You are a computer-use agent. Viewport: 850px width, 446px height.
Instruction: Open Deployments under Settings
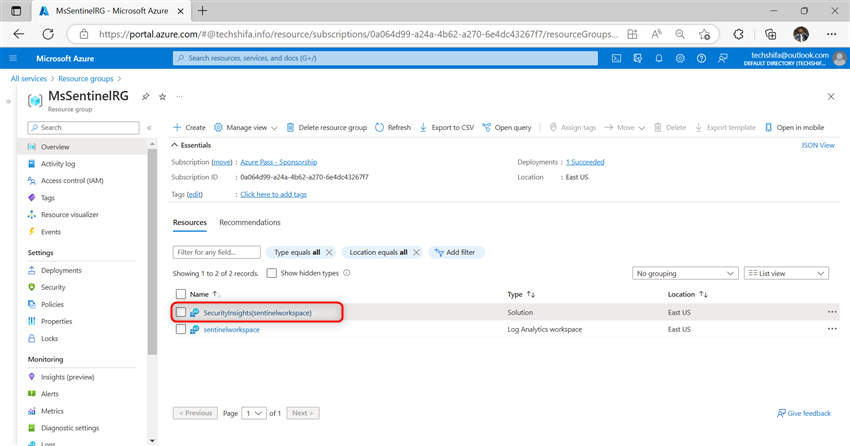61,270
